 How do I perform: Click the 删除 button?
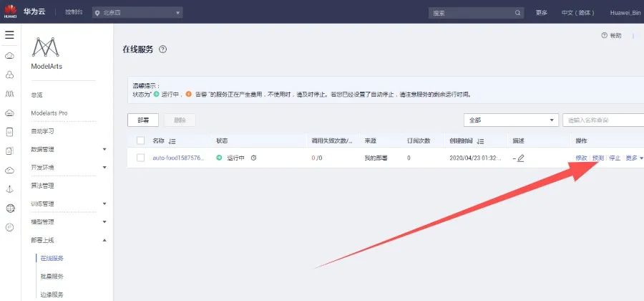point(180,120)
